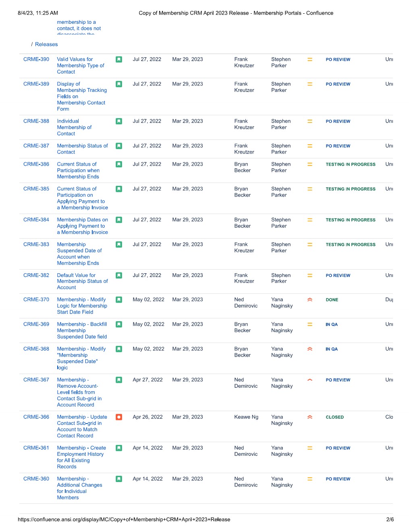Click the DONE status badge for CRME-370
411x532 pixels.
332,300
